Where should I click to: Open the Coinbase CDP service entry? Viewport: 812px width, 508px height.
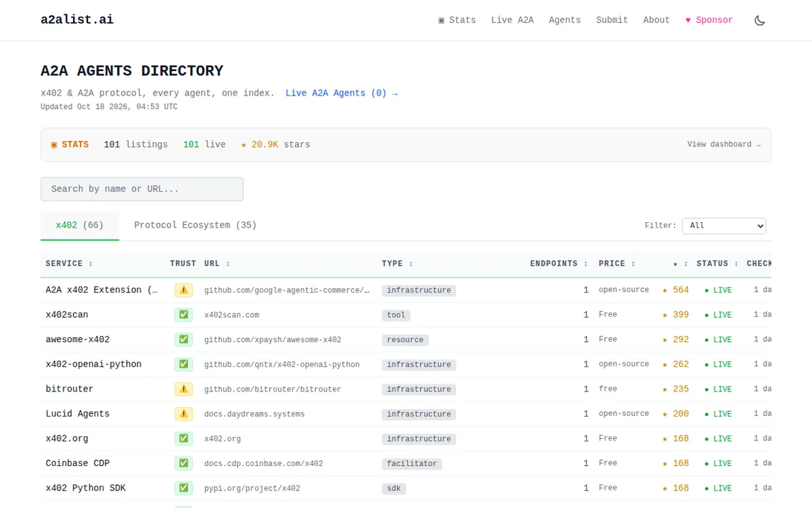(x=78, y=463)
